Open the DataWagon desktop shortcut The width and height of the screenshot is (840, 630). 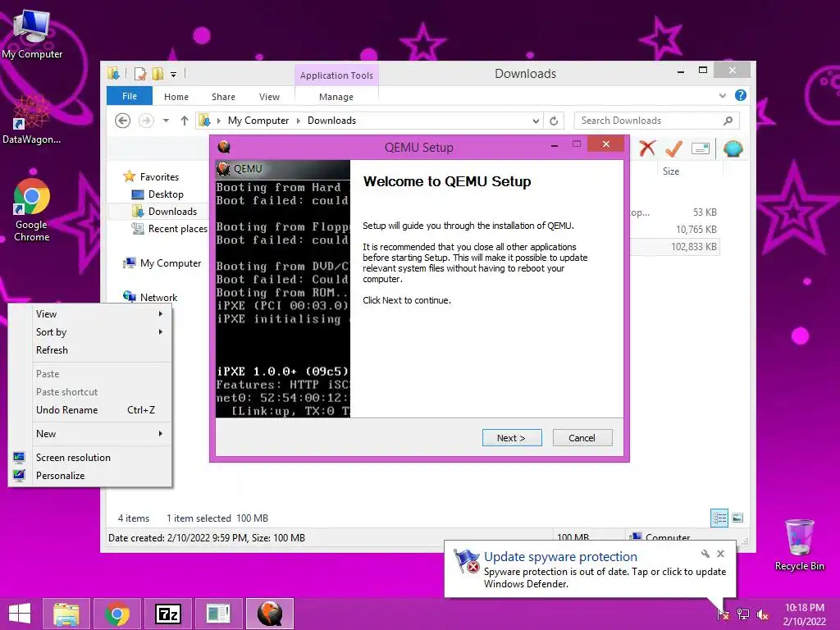tap(31, 120)
